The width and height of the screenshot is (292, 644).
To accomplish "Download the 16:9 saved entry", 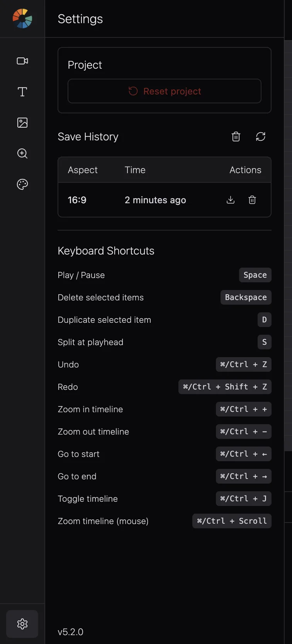I will click(x=231, y=200).
